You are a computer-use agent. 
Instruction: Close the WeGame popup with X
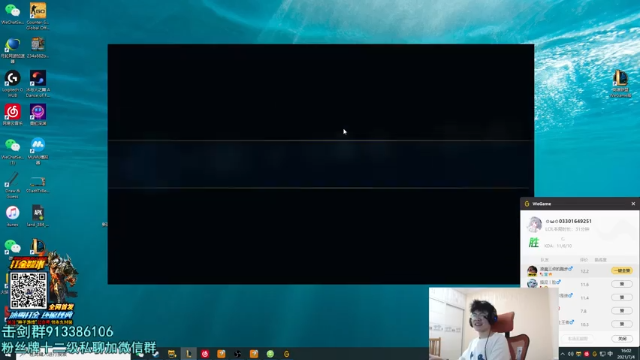pos(633,204)
